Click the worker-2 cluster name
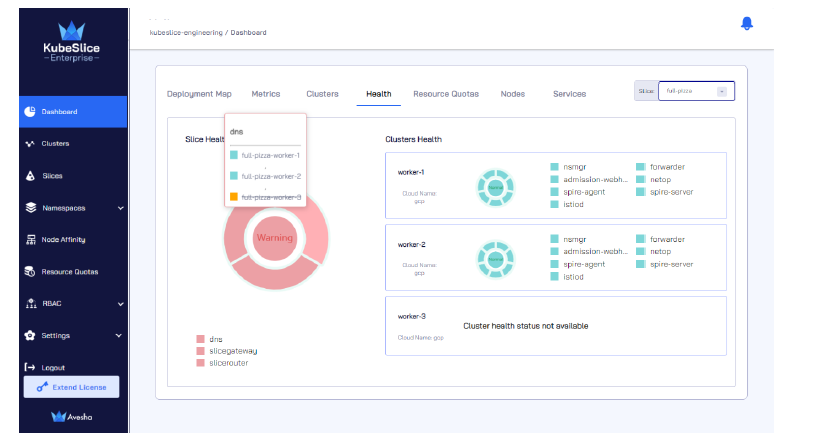The image size is (817, 448). [x=412, y=244]
